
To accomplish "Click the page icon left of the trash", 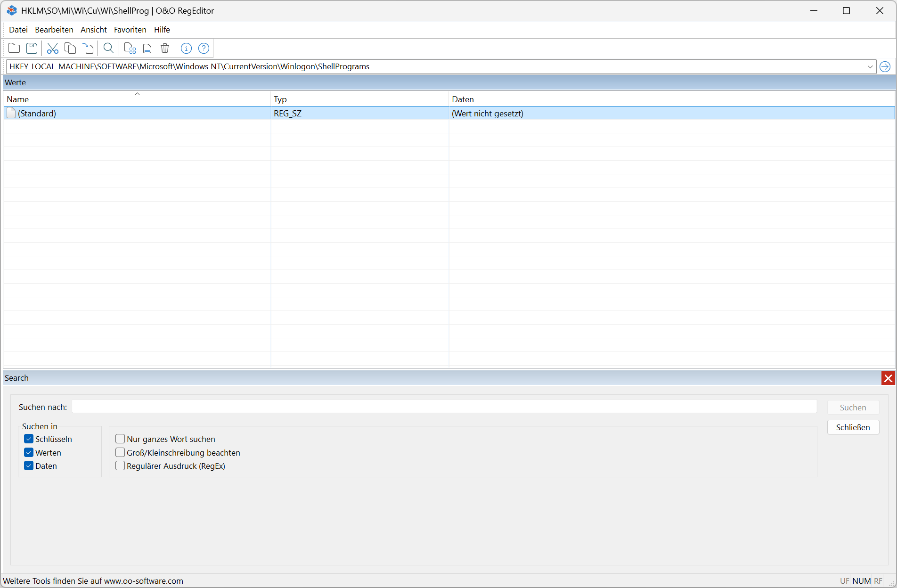I will (x=147, y=48).
